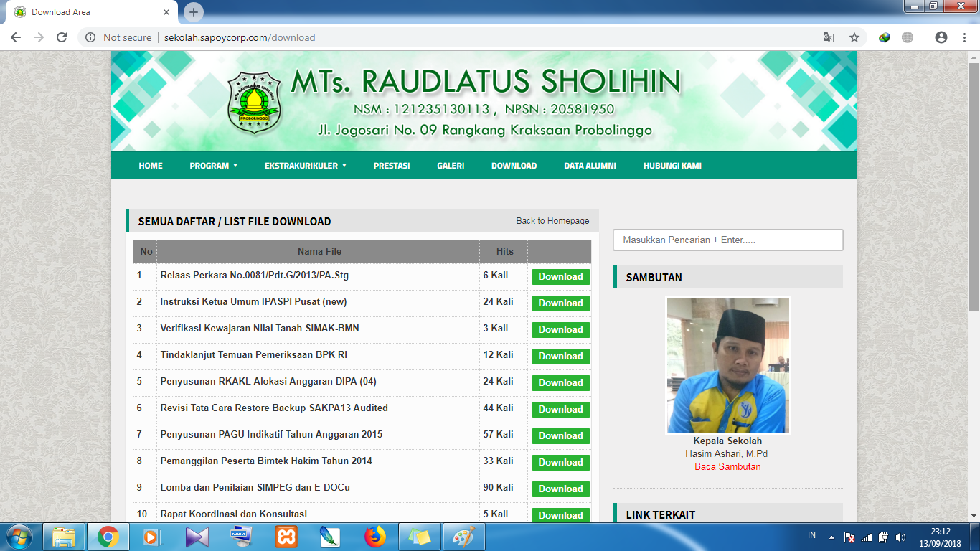The image size is (980, 551).
Task: Show hidden system tray icons arrow
Action: [x=831, y=537]
